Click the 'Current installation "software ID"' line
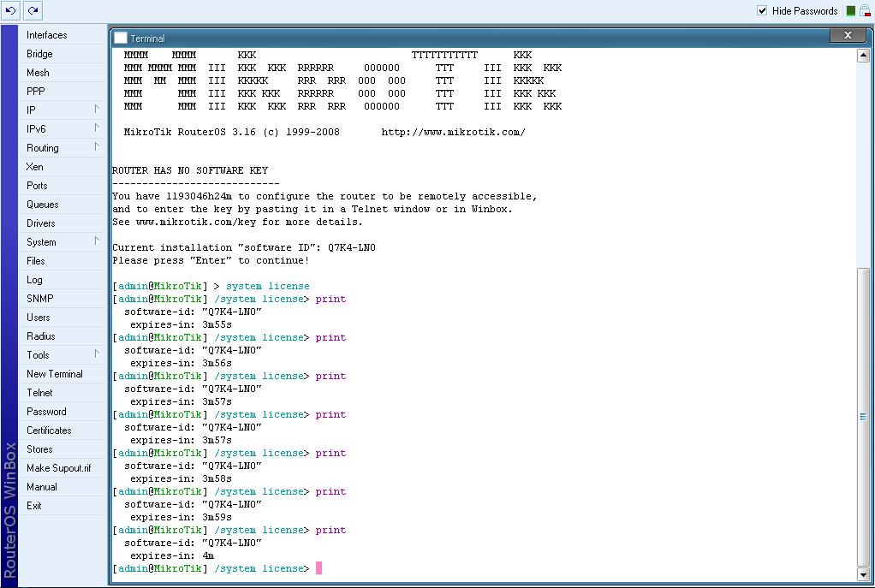This screenshot has height=588, width=875. [244, 247]
